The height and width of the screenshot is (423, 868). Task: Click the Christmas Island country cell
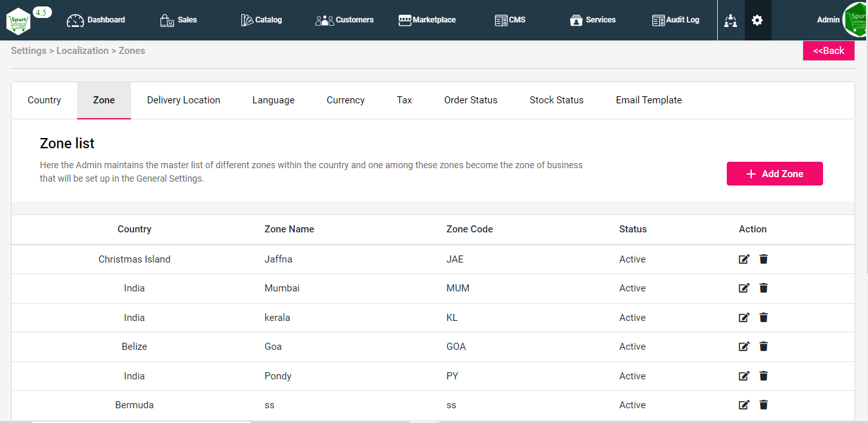[x=134, y=259]
